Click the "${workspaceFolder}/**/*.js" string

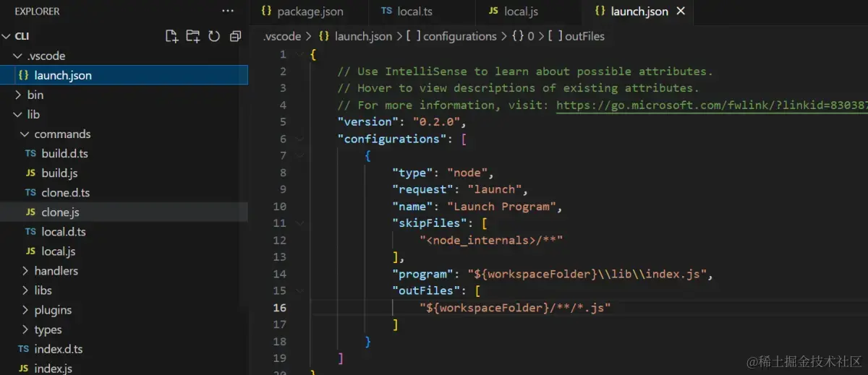(515, 308)
